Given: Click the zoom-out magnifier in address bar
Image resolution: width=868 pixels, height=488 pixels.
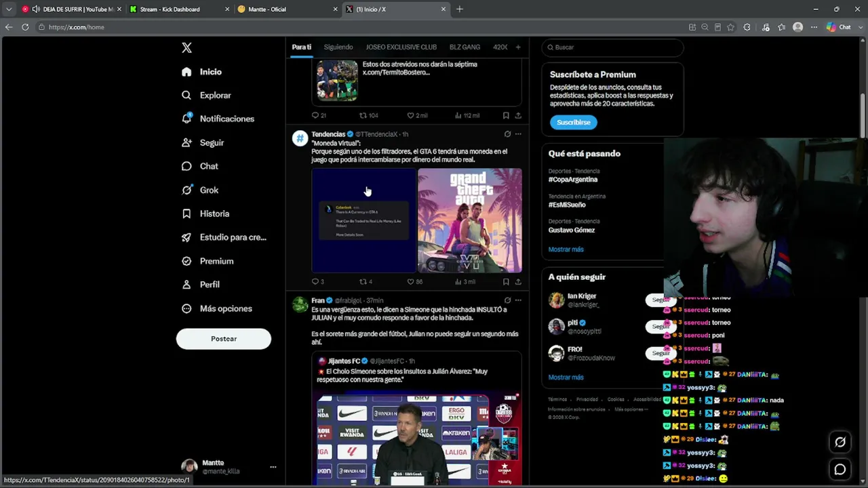Looking at the screenshot, I should (x=705, y=27).
